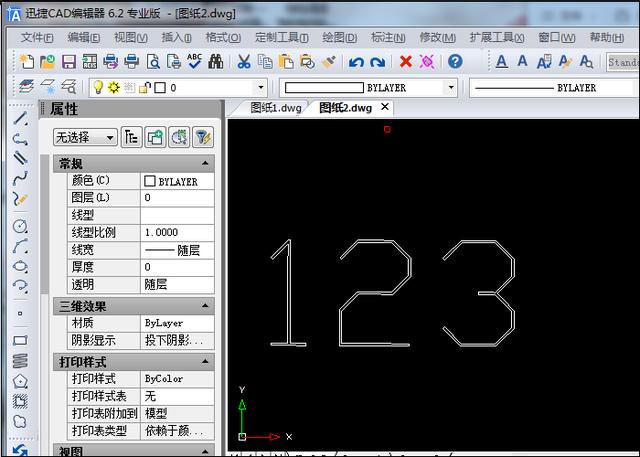Select the Point drawing tool
This screenshot has height=457, width=640.
click(x=20, y=313)
